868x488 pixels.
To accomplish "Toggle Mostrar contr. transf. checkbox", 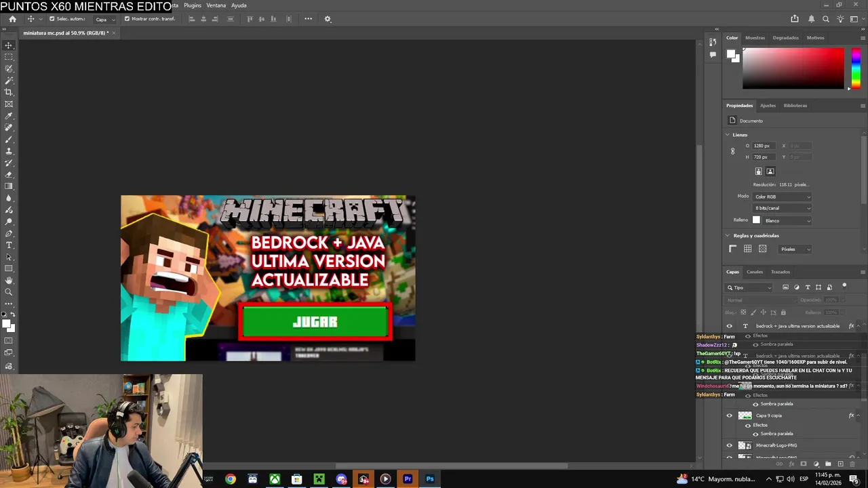I will (127, 19).
